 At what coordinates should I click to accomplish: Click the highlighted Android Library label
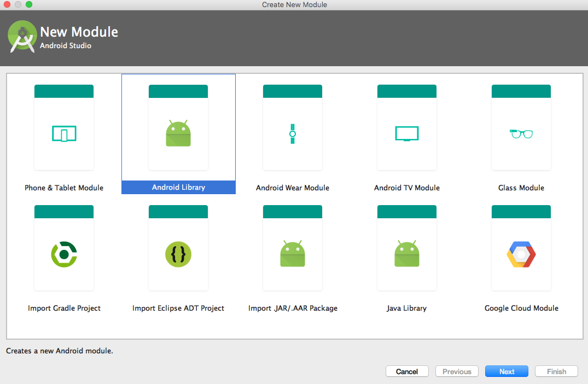(x=178, y=187)
